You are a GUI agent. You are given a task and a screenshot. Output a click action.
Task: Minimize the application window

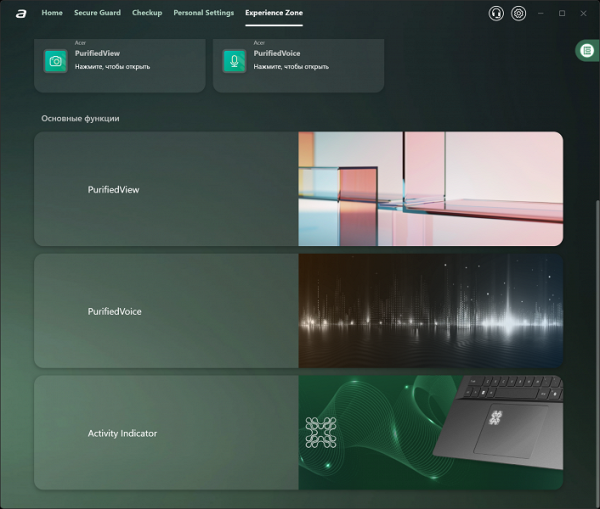[541, 13]
